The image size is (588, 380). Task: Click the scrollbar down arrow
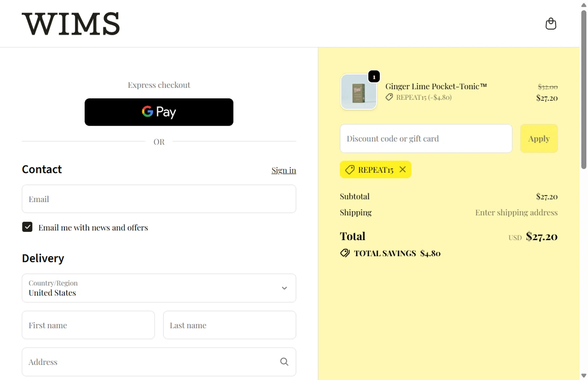pyautogui.click(x=584, y=376)
